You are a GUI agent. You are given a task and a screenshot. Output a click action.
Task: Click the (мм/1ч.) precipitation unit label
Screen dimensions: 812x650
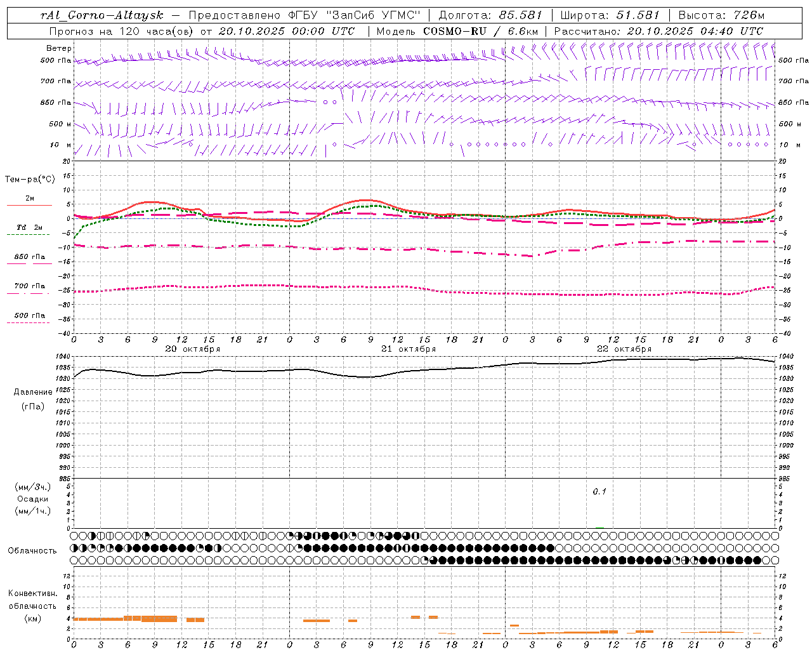(32, 510)
